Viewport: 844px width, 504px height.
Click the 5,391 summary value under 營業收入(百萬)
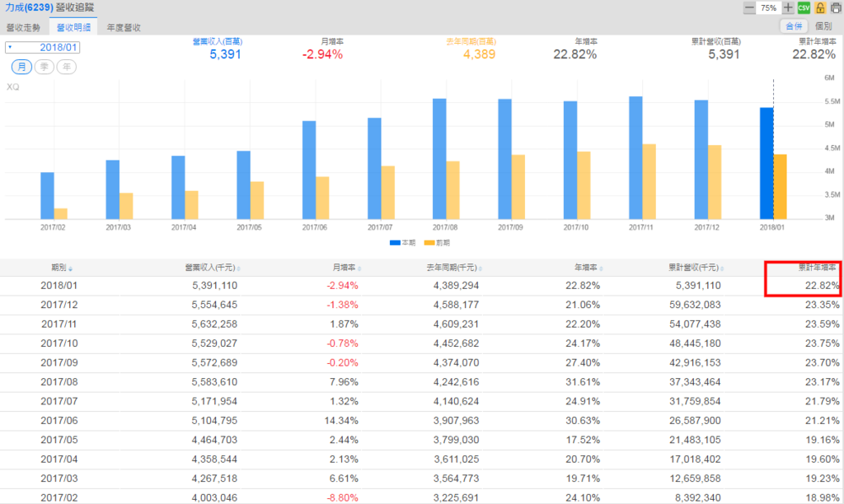click(x=225, y=54)
